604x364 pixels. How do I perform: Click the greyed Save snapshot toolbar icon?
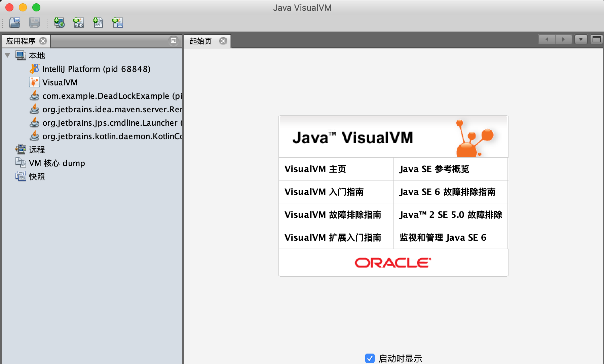(34, 23)
